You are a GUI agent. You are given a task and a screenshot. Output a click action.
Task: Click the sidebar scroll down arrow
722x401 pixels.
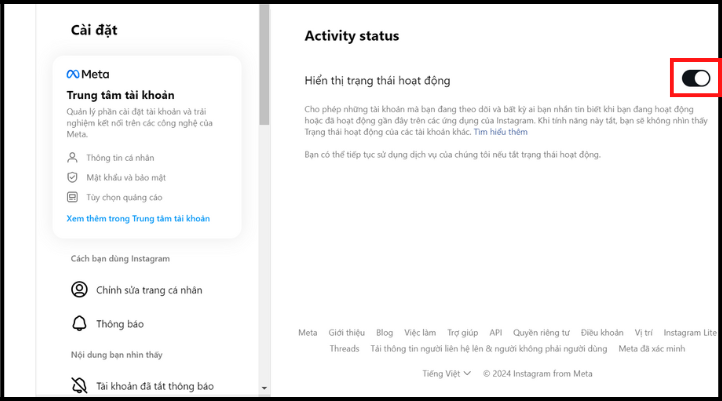(264, 388)
